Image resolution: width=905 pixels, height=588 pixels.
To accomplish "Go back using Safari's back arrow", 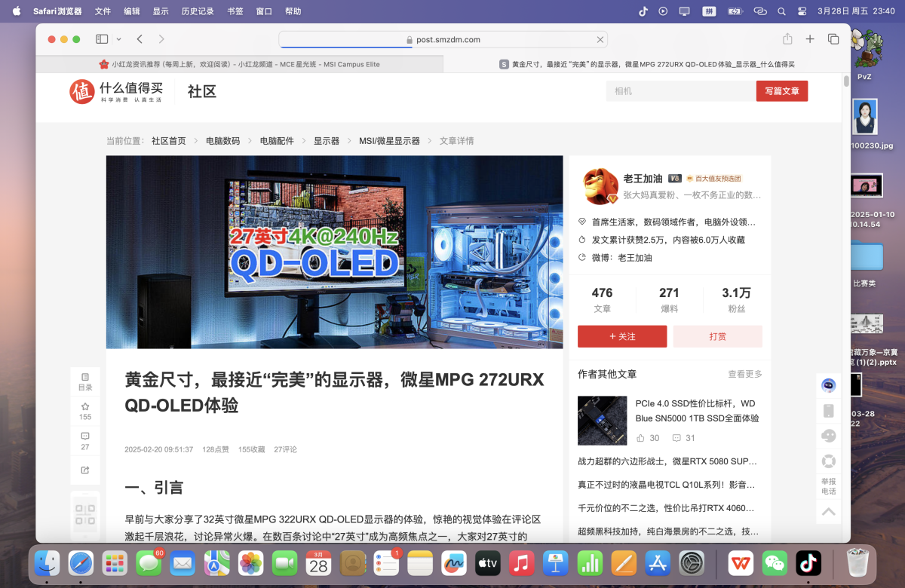I will click(140, 39).
